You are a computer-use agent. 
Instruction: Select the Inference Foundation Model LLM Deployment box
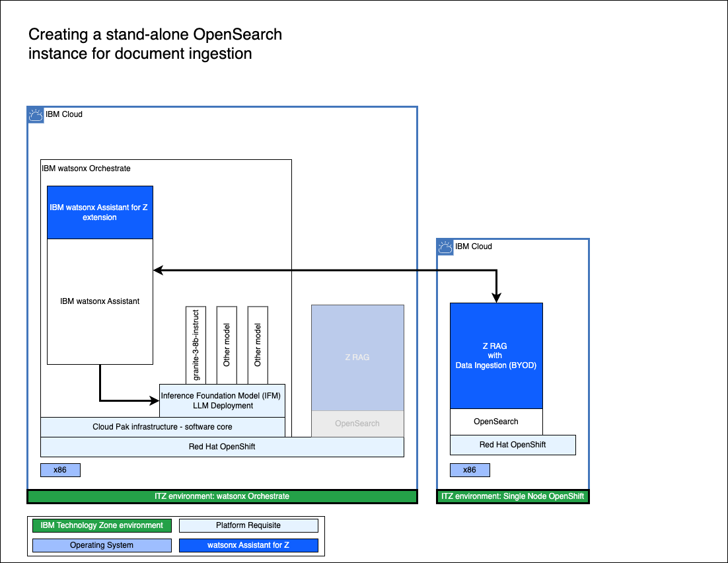(x=222, y=400)
